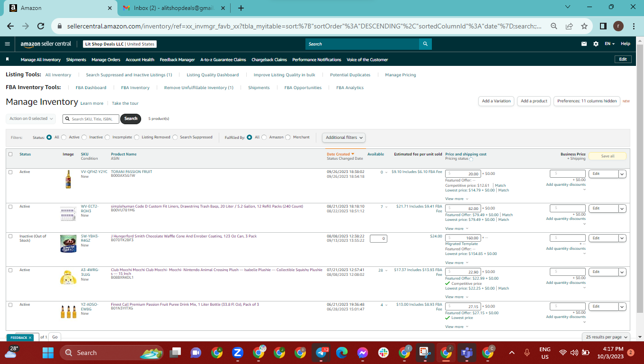Open the Chrome zoom magnifier icon
The width and height of the screenshot is (644, 364).
pyautogui.click(x=554, y=27)
